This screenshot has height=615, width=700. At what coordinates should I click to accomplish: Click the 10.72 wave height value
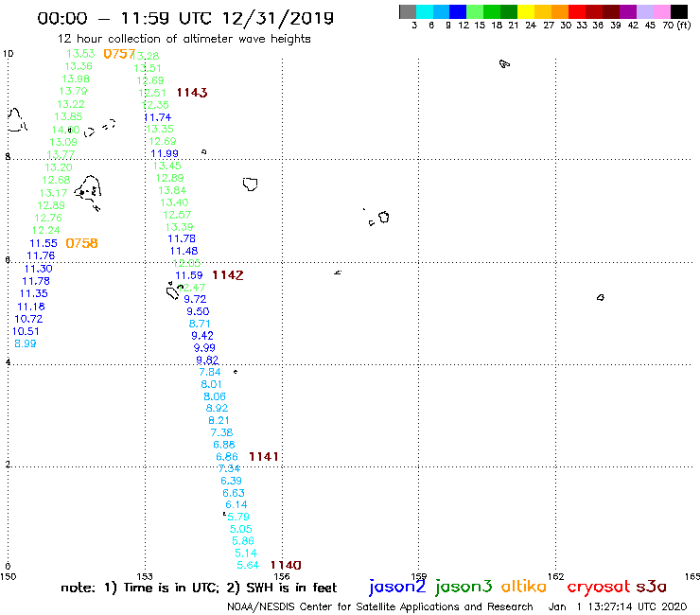coord(28,319)
